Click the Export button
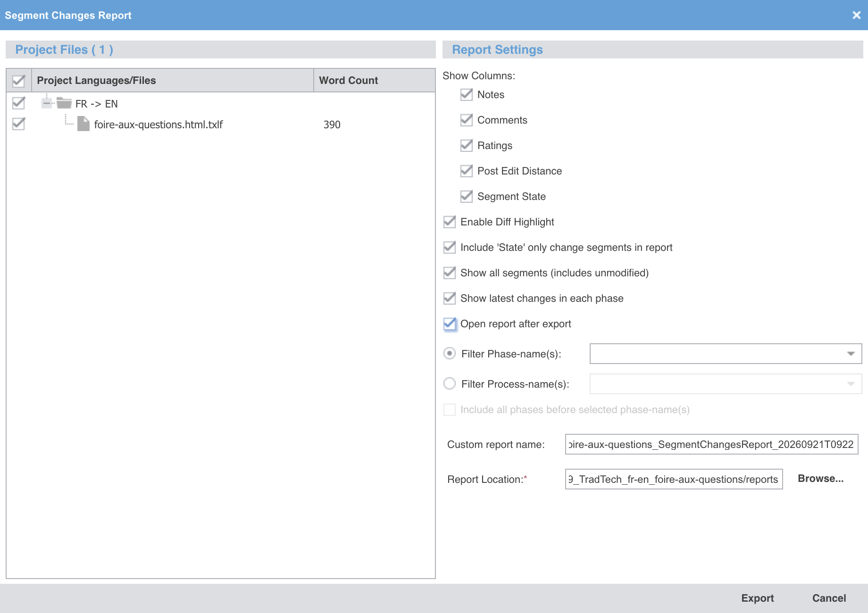The image size is (868, 613). click(x=758, y=598)
